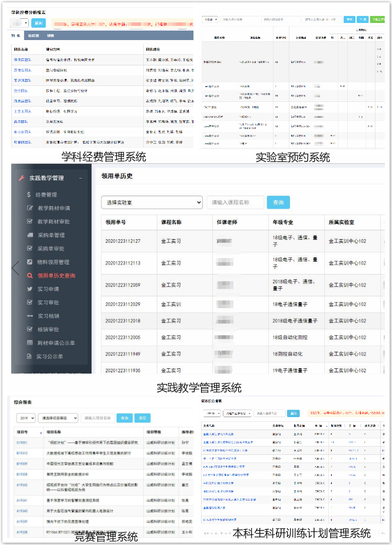Click the table icon beside 耗材申请公示单
The image size is (392, 545).
[29, 343]
